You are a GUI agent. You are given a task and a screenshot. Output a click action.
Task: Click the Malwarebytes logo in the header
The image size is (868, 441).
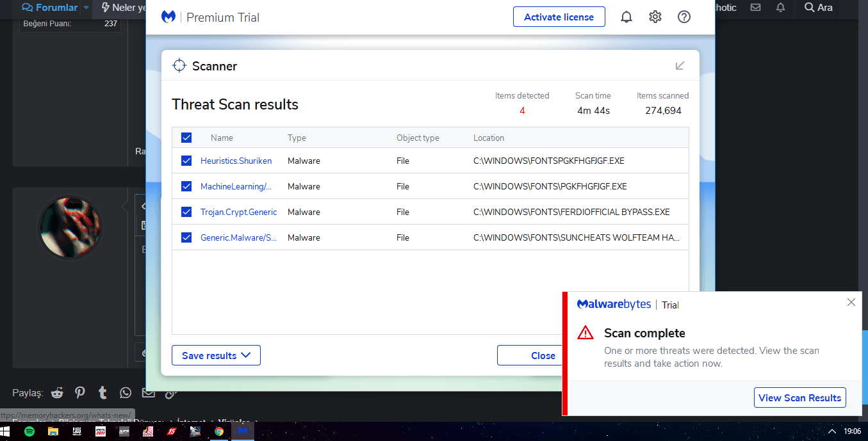point(168,17)
